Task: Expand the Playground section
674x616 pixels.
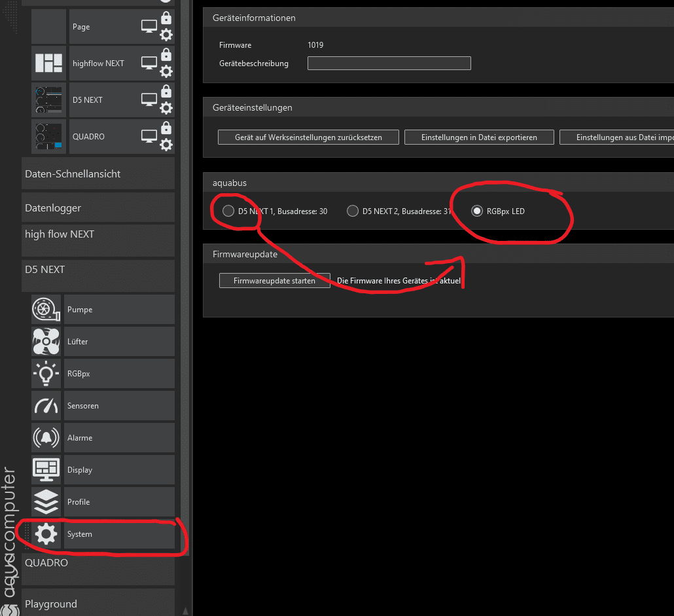Action: click(x=98, y=603)
